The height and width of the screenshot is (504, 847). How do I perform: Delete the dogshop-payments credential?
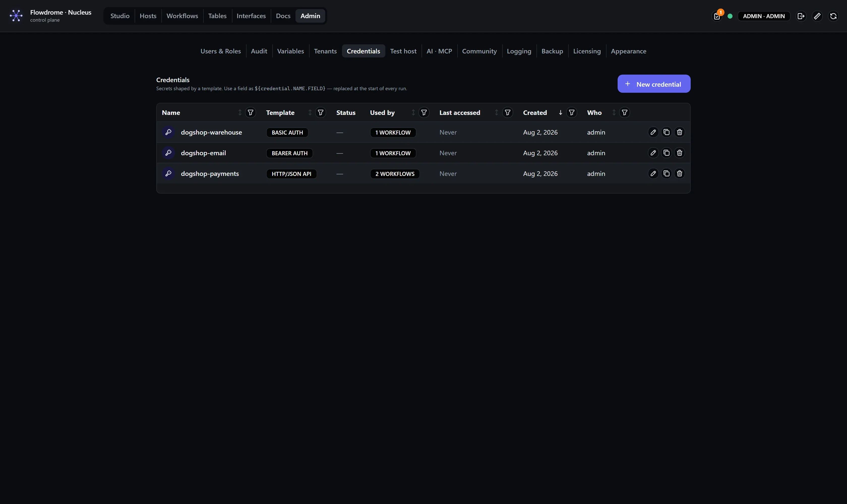pyautogui.click(x=679, y=174)
